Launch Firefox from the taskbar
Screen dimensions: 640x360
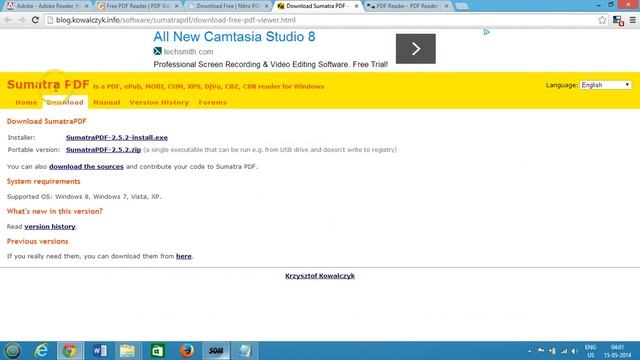(x=187, y=351)
